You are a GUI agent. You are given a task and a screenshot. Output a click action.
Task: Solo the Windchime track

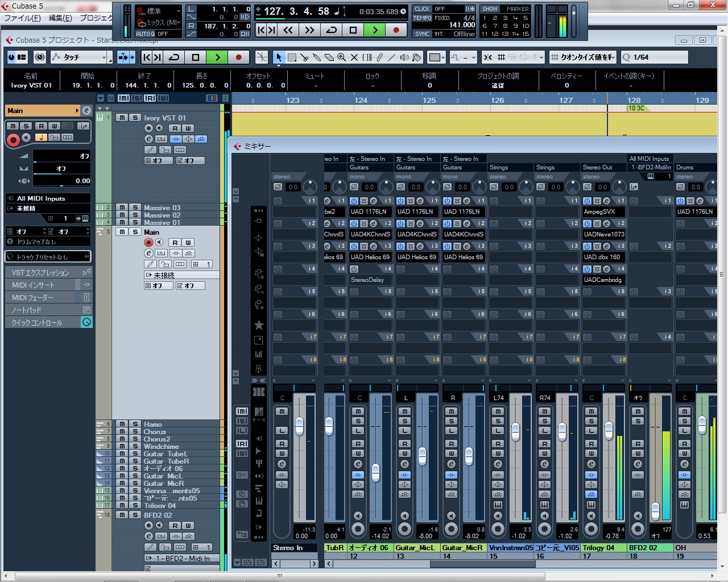135,446
